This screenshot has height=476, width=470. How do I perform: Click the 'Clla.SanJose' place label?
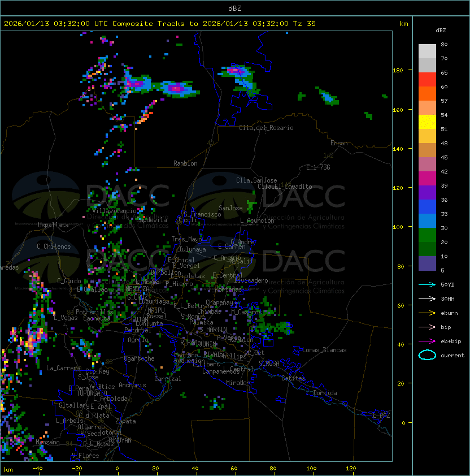pos(256,180)
